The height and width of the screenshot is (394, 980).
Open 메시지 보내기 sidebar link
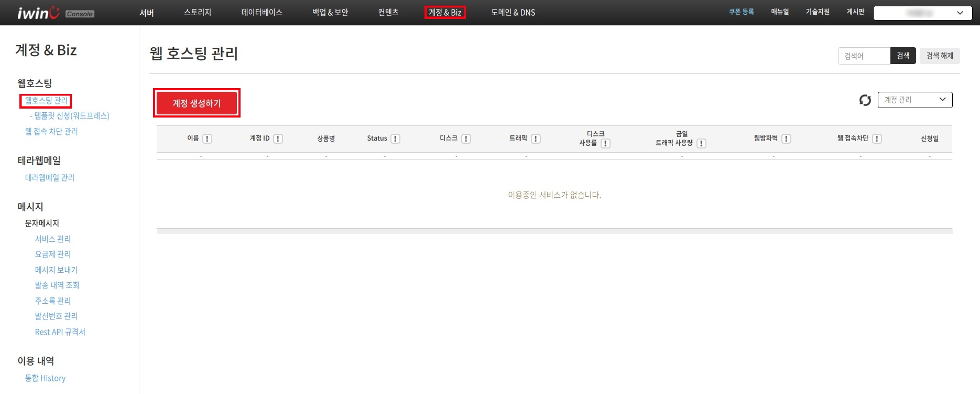pos(56,270)
